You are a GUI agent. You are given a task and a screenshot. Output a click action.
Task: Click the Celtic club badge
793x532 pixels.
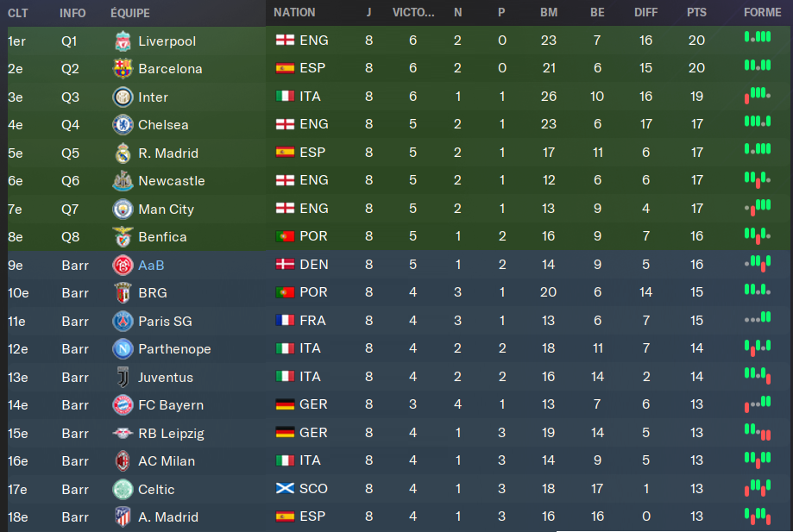(123, 489)
